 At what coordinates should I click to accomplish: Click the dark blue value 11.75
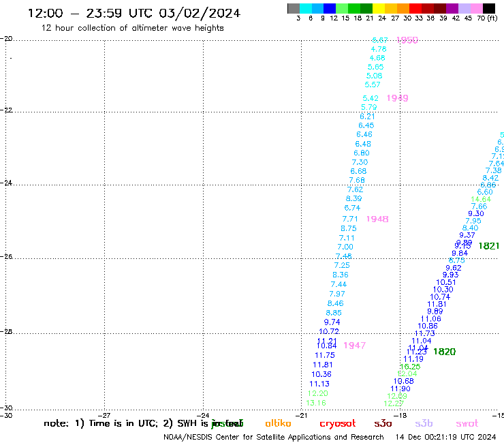click(325, 356)
